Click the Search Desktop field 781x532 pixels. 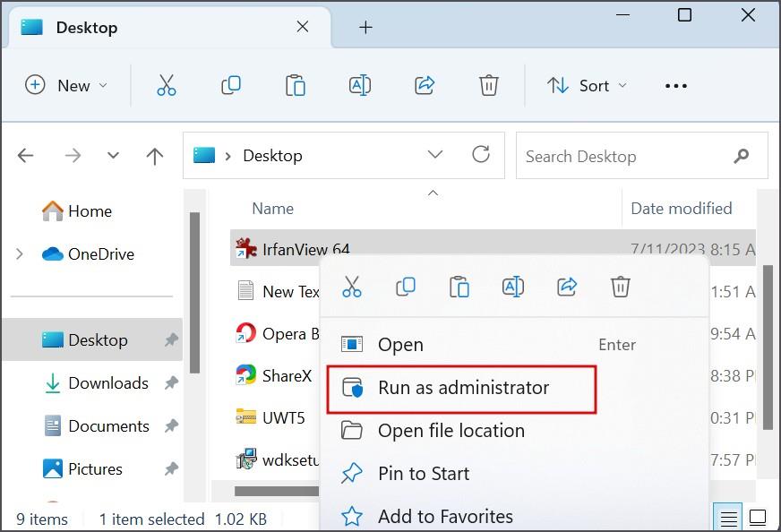click(x=641, y=156)
